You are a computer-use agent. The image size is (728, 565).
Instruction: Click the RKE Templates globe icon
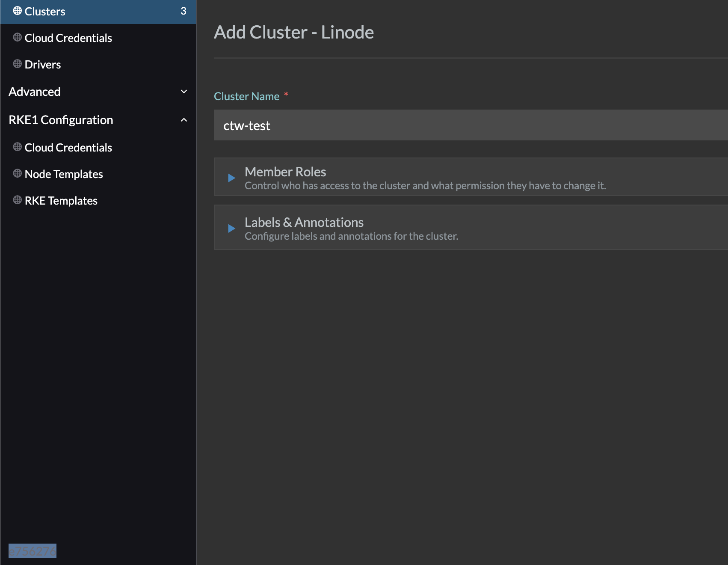pyautogui.click(x=17, y=200)
